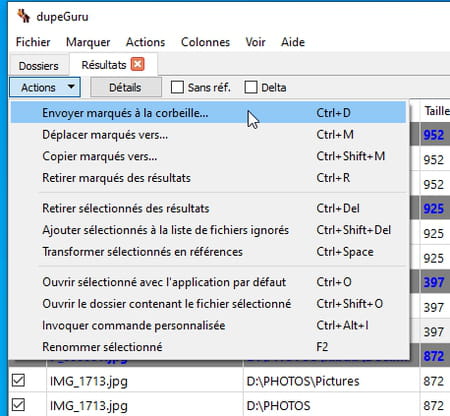Choose Ouvrir sélectionné avec l'application par défaut

[x=208, y=282]
